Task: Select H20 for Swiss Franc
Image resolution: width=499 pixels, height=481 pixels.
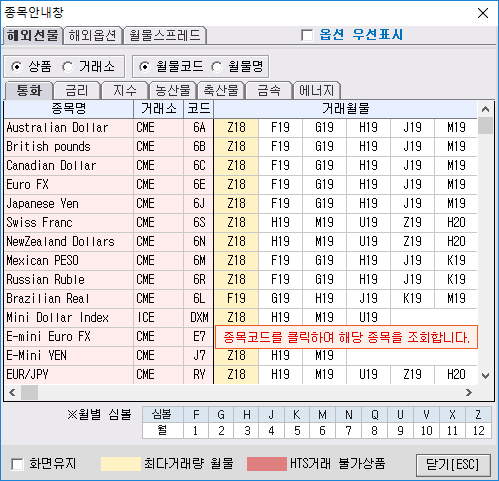Action: click(x=456, y=223)
